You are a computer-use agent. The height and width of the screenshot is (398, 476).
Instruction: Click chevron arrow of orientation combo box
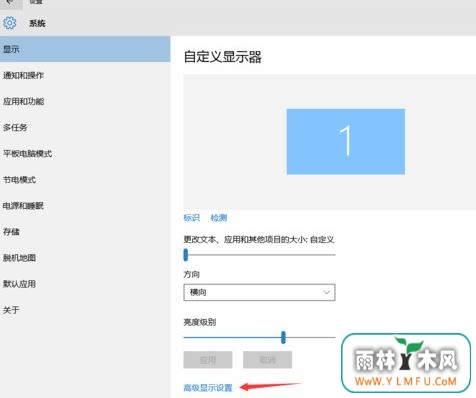pyautogui.click(x=327, y=292)
